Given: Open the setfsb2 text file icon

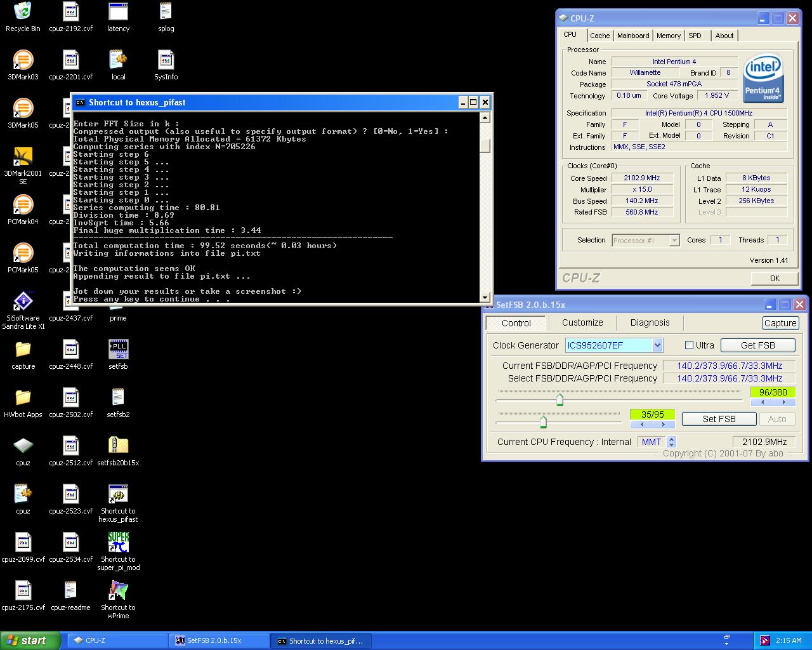Looking at the screenshot, I should pyautogui.click(x=118, y=397).
